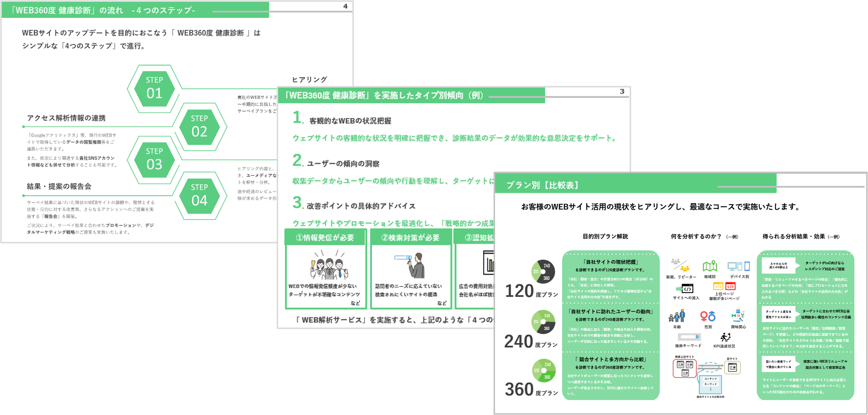
Task: Click the 競合サイトとの比較分析 caption
Action: click(711, 397)
